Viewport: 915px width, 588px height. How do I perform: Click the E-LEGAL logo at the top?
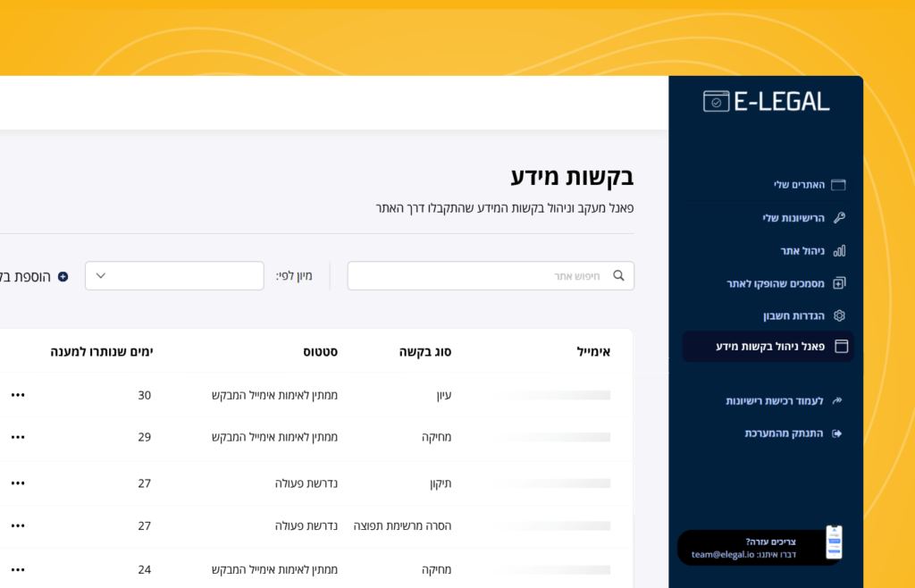tap(766, 101)
